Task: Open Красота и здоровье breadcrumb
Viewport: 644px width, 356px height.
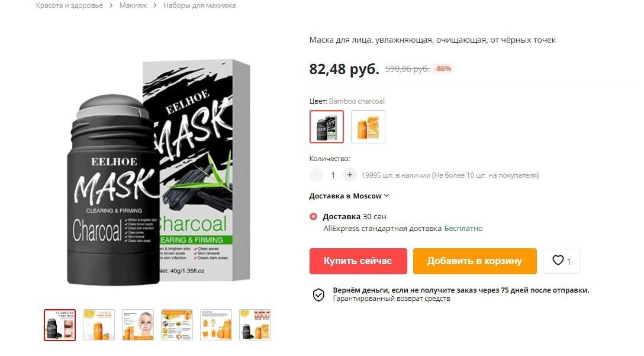Action: point(69,5)
